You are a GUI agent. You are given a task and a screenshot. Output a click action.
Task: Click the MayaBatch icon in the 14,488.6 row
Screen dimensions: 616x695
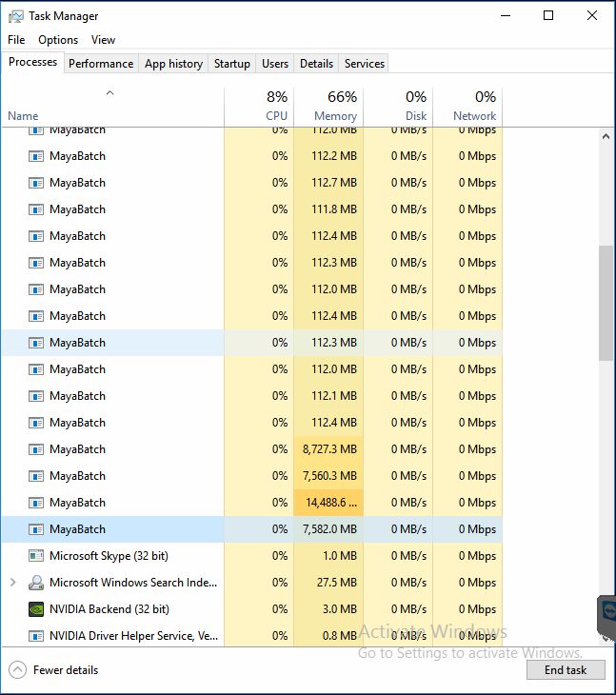pyautogui.click(x=36, y=503)
